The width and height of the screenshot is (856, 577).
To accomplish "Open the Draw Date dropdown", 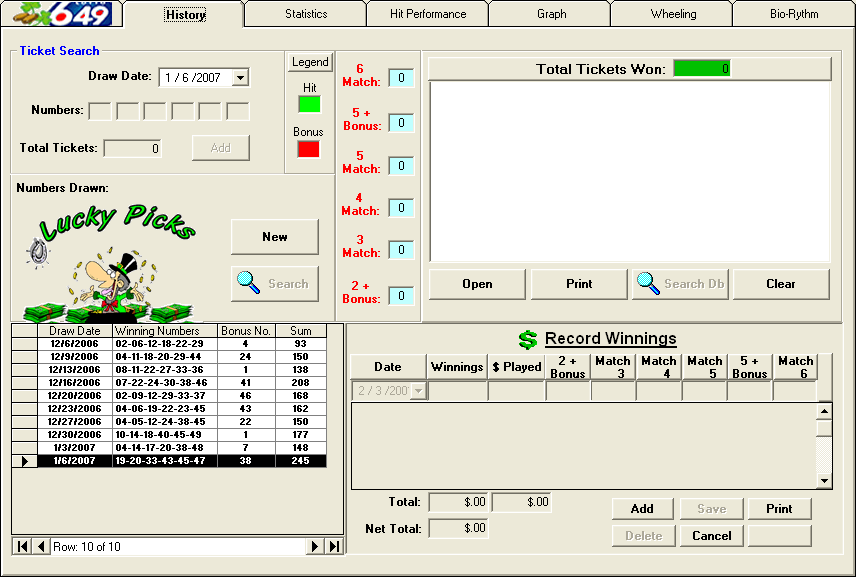I will (x=239, y=78).
